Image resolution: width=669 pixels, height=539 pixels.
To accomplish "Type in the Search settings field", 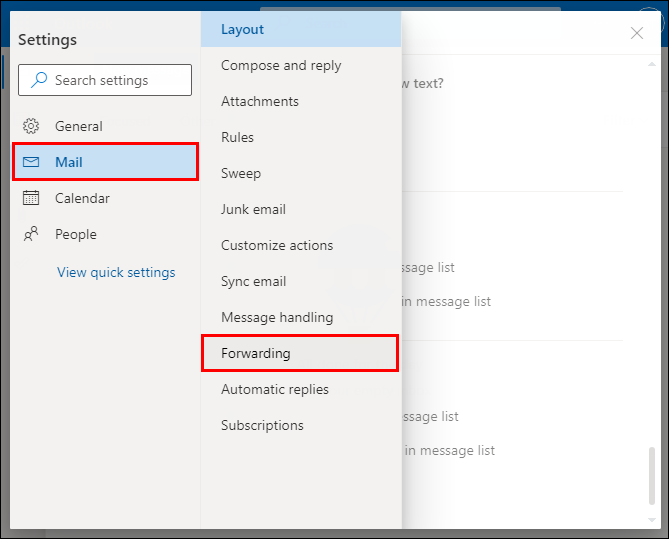I will tap(115, 80).
